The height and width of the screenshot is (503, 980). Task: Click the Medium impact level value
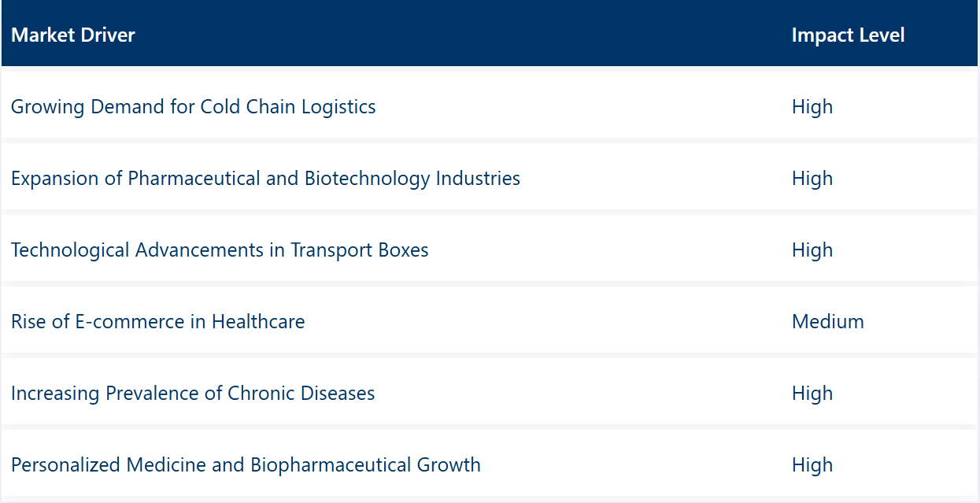(827, 322)
